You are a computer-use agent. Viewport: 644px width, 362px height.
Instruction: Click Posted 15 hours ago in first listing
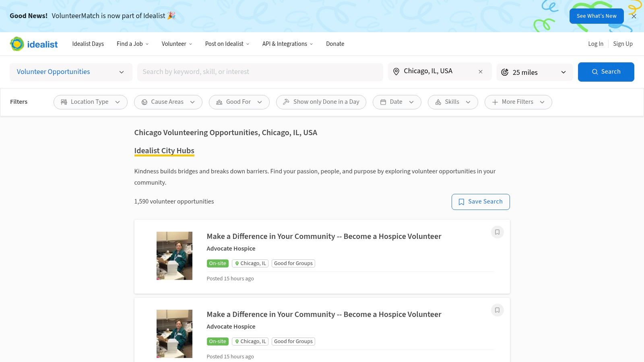tap(230, 279)
